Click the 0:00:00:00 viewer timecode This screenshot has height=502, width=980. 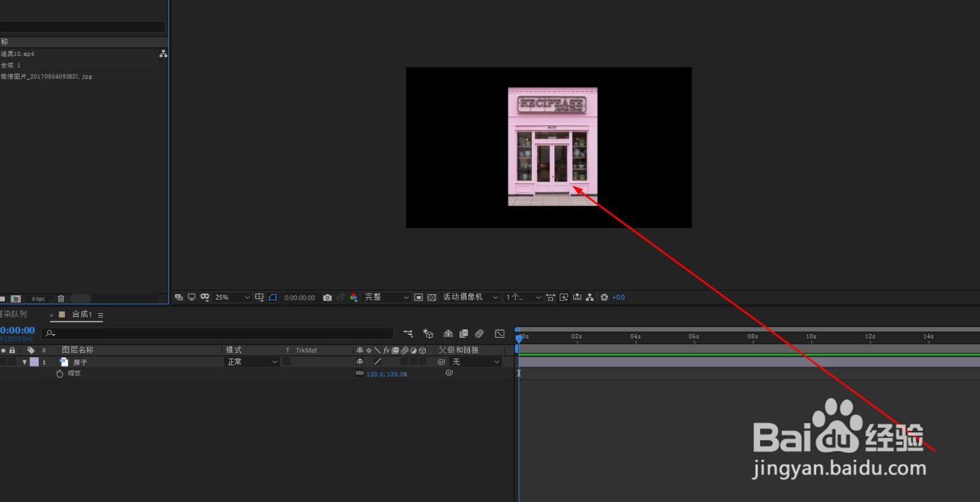pyautogui.click(x=300, y=298)
